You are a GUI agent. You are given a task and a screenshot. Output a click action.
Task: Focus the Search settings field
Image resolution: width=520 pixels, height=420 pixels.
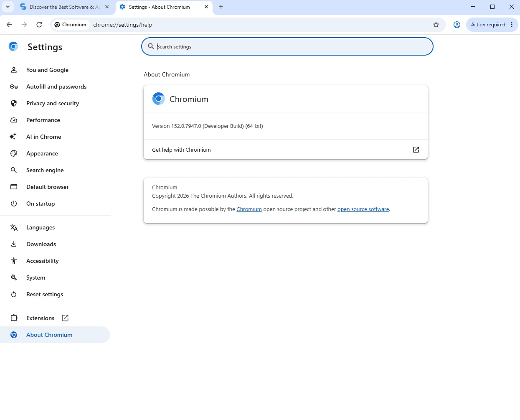pos(287,46)
